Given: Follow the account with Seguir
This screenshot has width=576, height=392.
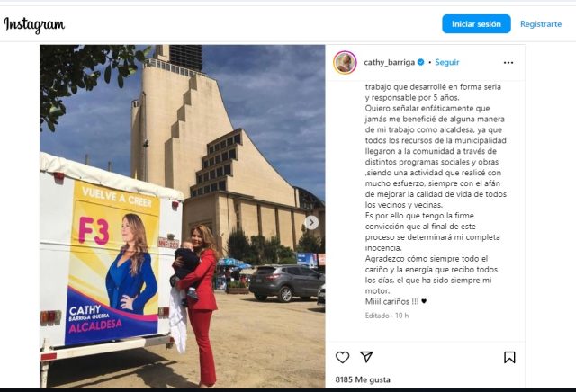Looking at the screenshot, I should (447, 62).
